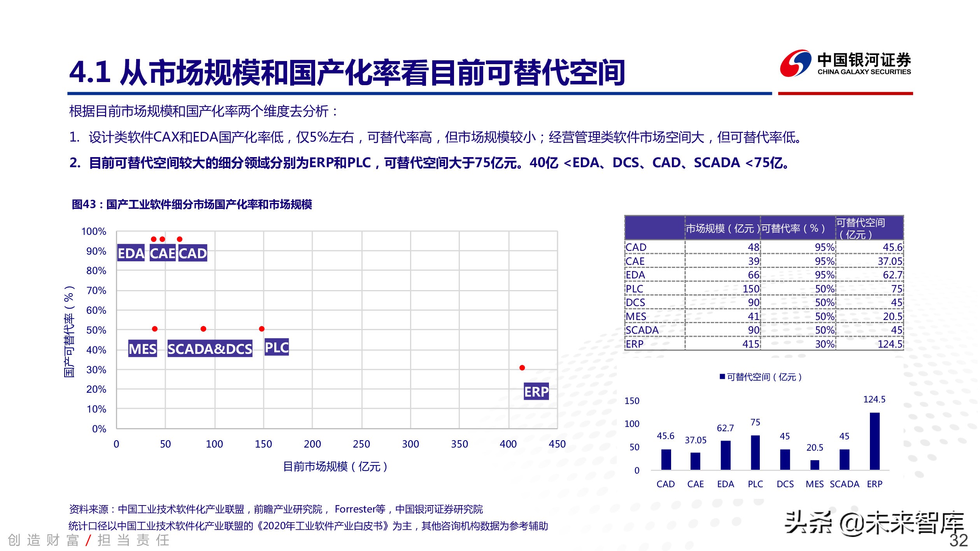980x551 pixels.
Task: Click the bar chart legend 可替代空间（亿元）
Action: [x=761, y=377]
